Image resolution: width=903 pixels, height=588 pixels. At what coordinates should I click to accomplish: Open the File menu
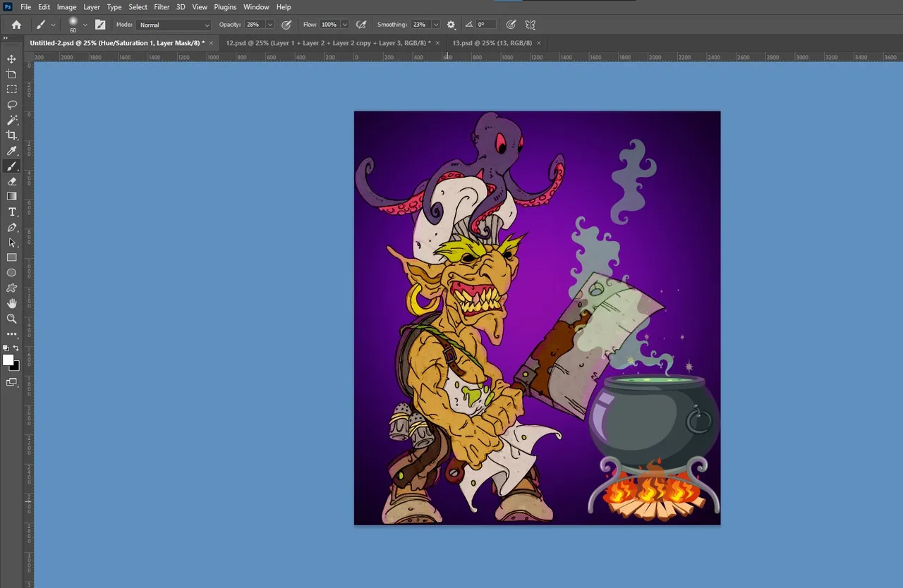[x=26, y=7]
